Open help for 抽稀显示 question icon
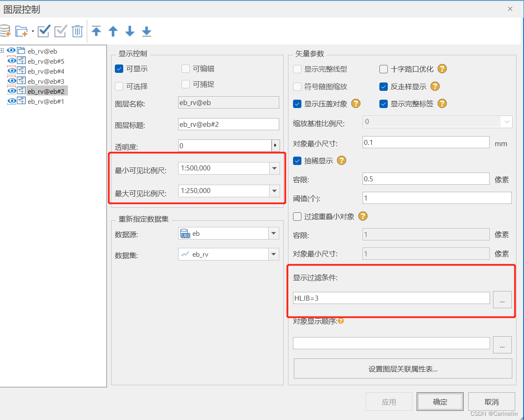The height and width of the screenshot is (420, 524). coord(341,160)
